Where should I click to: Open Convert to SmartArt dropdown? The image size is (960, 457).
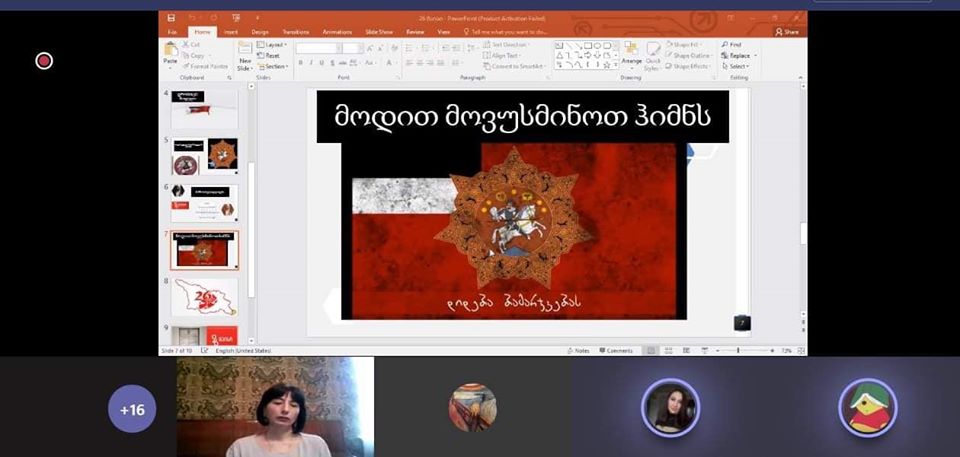coord(514,66)
